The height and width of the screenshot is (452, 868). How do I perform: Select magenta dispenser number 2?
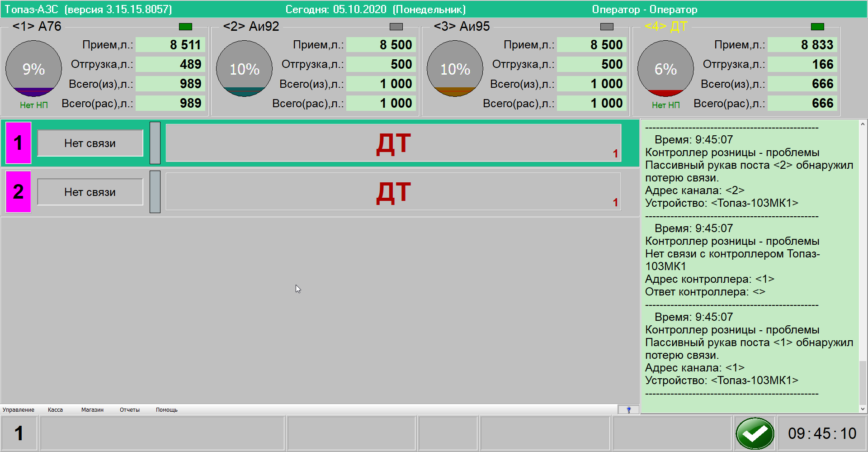pos(18,192)
